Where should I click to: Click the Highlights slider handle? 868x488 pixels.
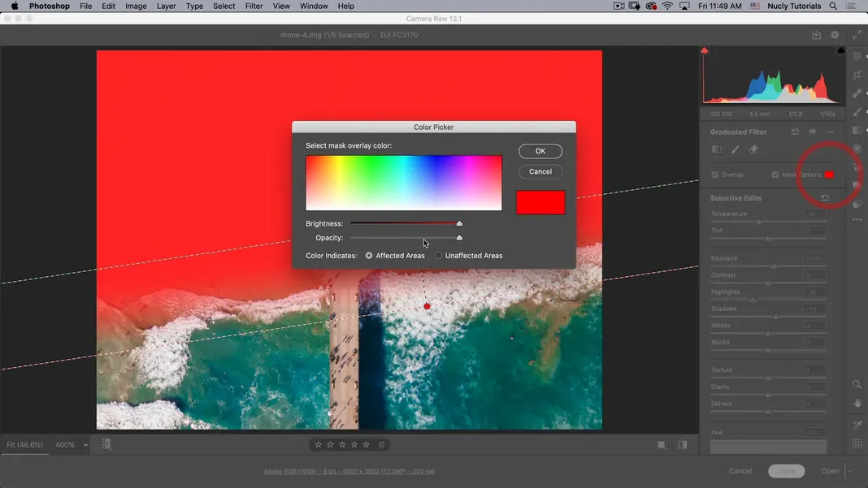(753, 300)
